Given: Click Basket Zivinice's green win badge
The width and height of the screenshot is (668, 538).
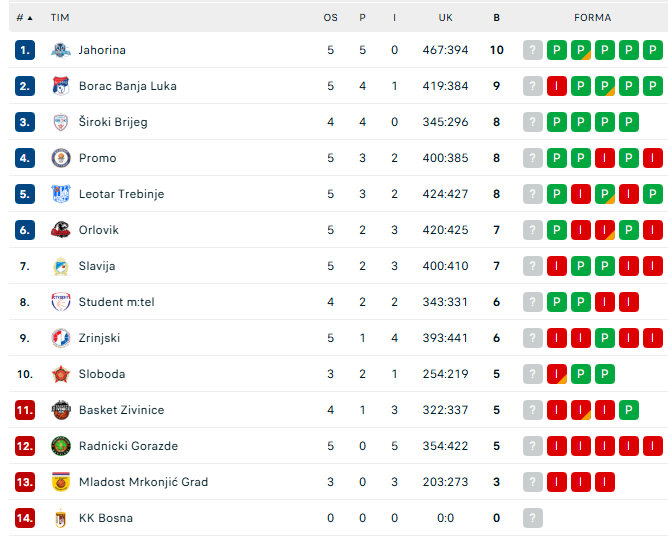Looking at the screenshot, I should [629, 410].
